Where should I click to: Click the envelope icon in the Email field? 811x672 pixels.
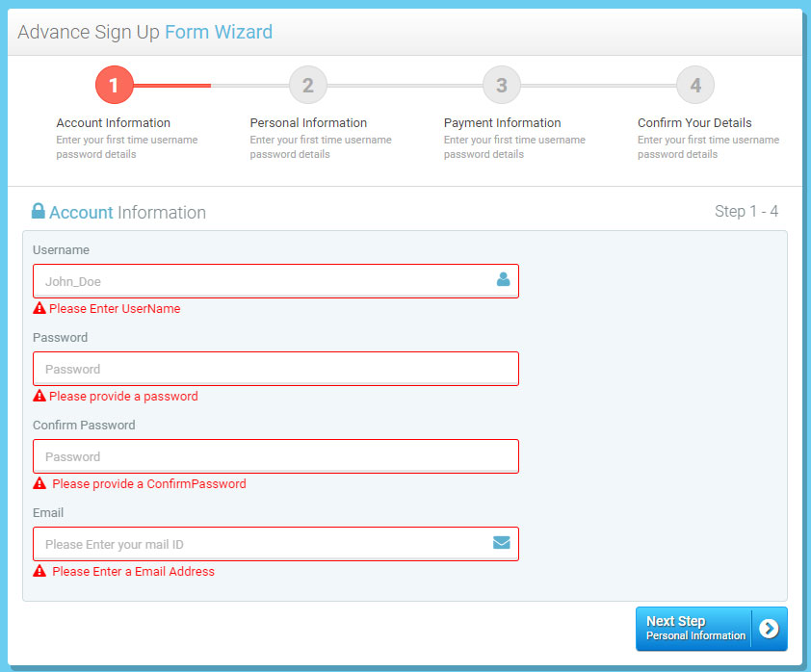click(x=502, y=543)
